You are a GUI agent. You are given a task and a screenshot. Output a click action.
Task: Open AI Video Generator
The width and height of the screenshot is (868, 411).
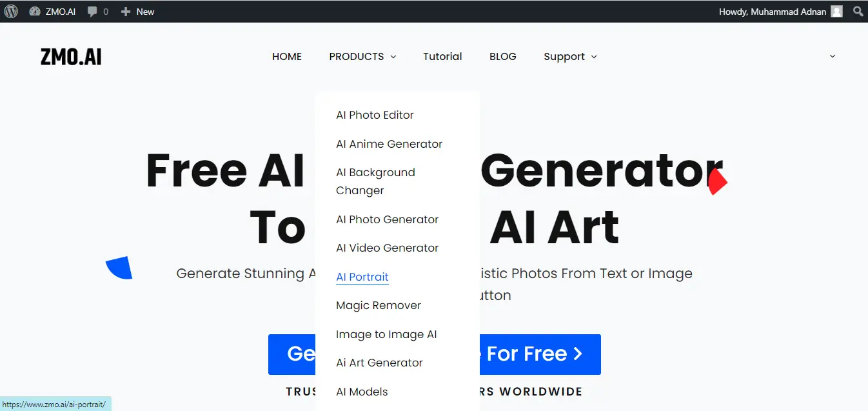tap(387, 248)
